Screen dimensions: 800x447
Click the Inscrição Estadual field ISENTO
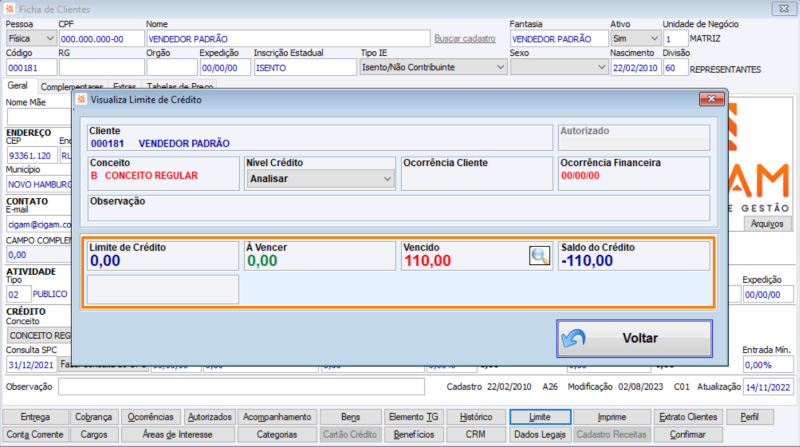click(x=305, y=67)
